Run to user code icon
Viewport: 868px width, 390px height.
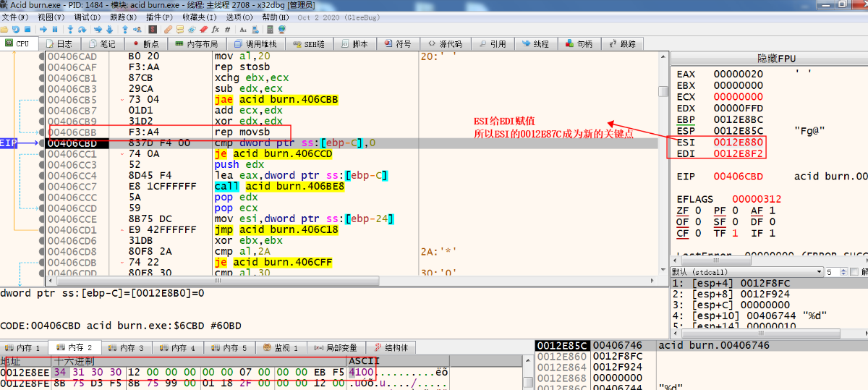[137, 30]
